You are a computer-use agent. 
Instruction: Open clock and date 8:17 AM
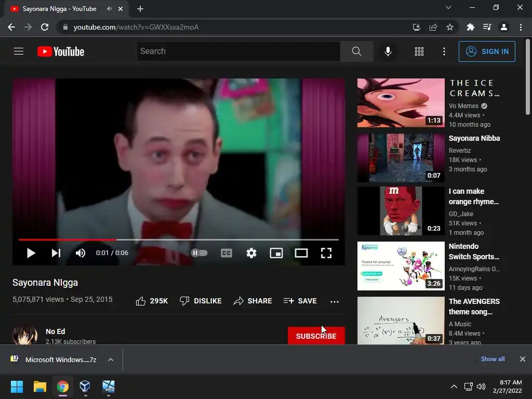(x=507, y=387)
